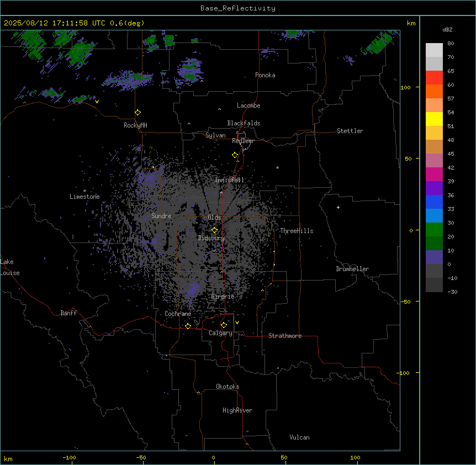476x465 pixels.
Task: Click the red 65 dBZ legend swatch
Action: [434, 78]
